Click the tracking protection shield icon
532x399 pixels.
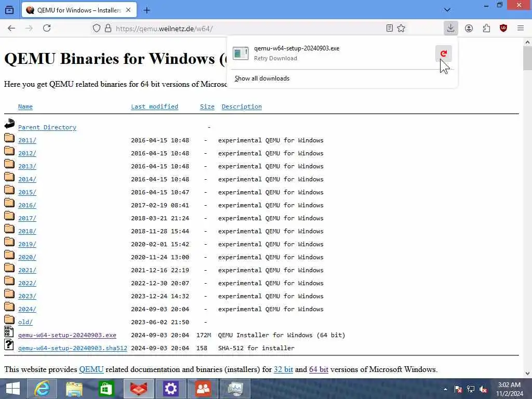97,28
